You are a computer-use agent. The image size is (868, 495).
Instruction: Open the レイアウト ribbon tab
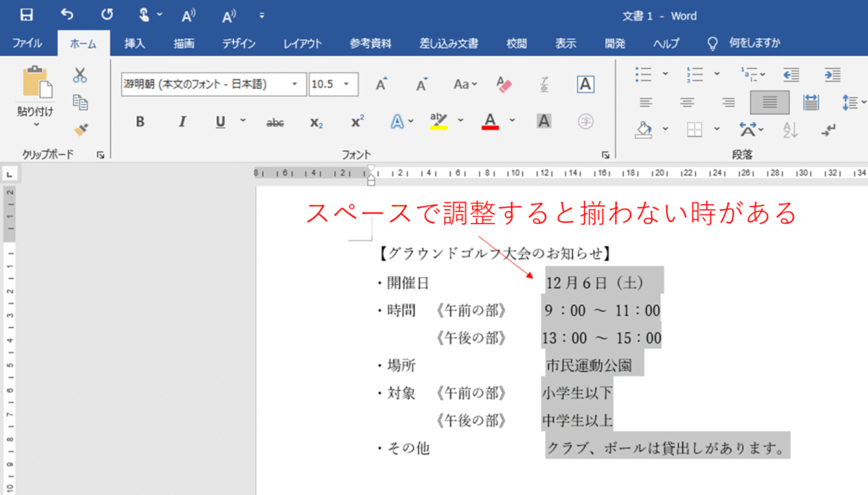pos(303,43)
